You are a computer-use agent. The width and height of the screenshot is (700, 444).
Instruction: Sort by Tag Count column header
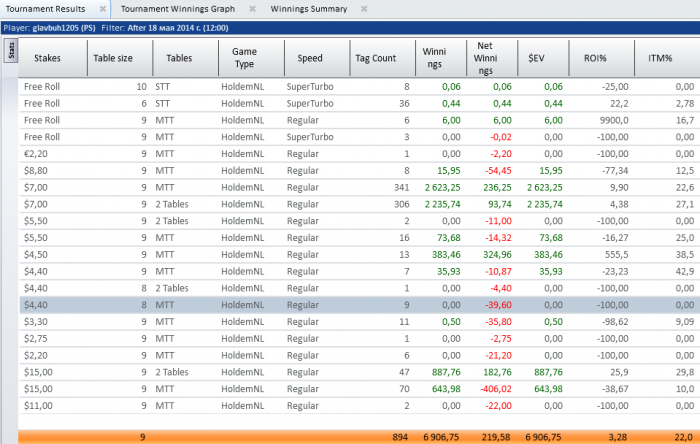pyautogui.click(x=382, y=58)
